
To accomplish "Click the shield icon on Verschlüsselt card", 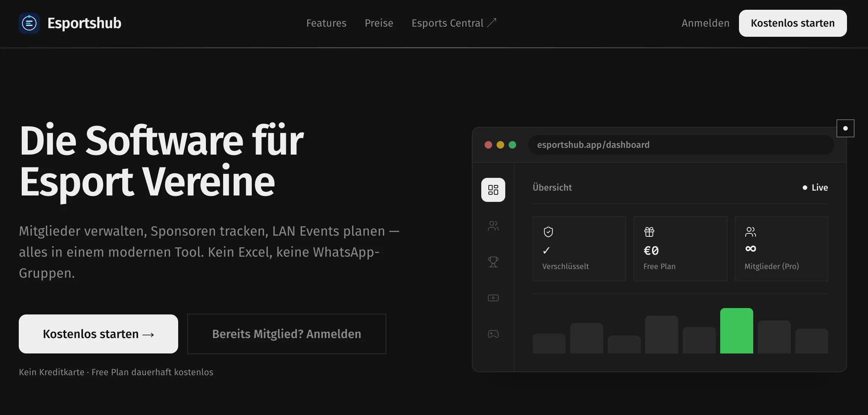I will point(548,232).
